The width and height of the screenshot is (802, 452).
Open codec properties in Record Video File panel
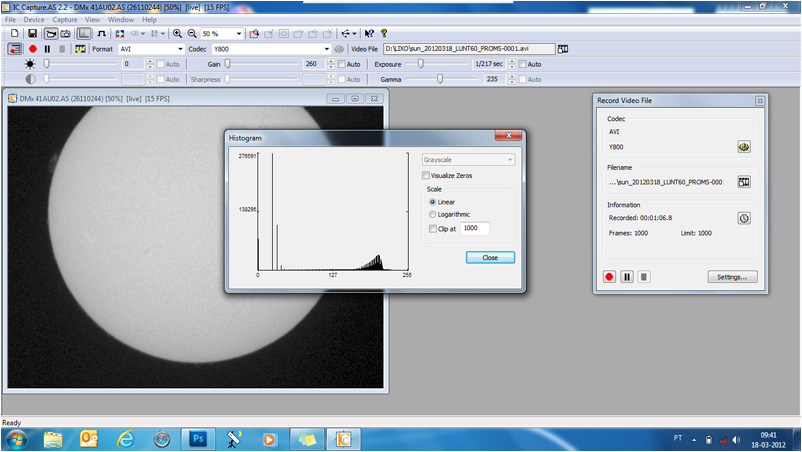coord(744,146)
